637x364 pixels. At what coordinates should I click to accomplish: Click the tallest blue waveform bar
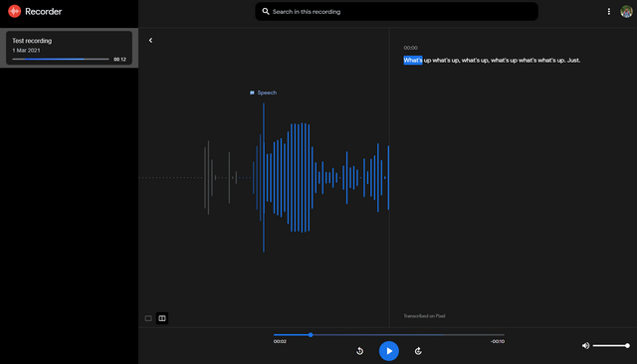(x=264, y=177)
